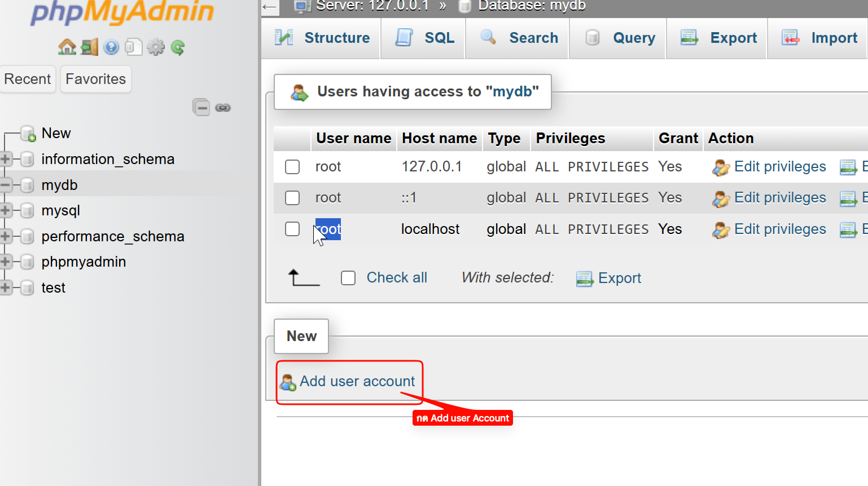Expand the information_schema database tree
This screenshot has height=486, width=868.
click(x=6, y=159)
